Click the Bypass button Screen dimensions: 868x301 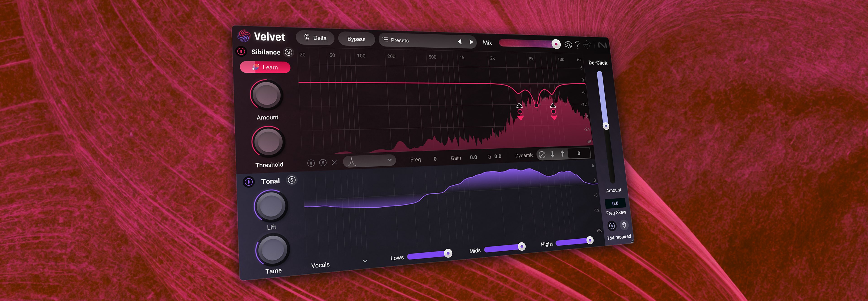coord(356,39)
